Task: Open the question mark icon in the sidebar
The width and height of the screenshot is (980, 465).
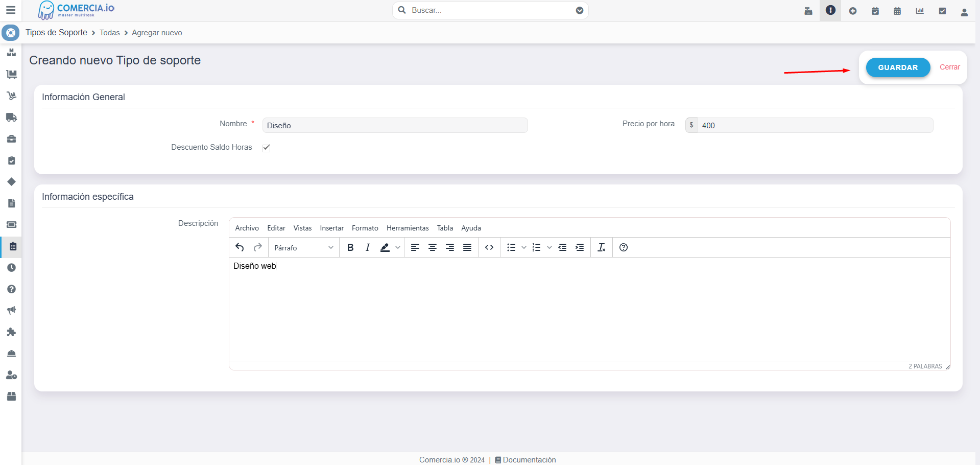Action: 11,289
